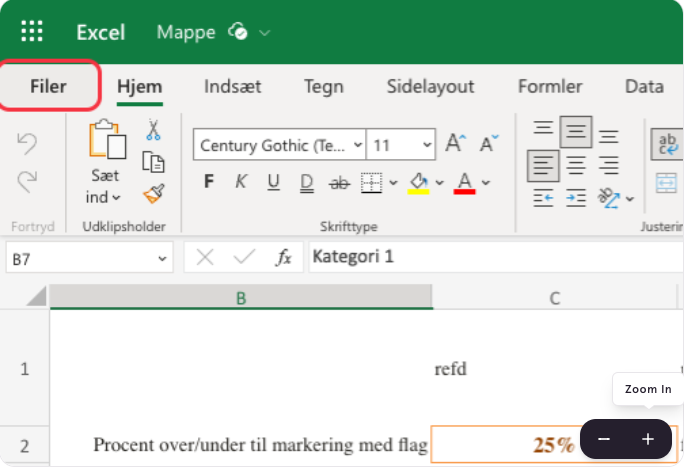Select row 2 header

(24, 446)
